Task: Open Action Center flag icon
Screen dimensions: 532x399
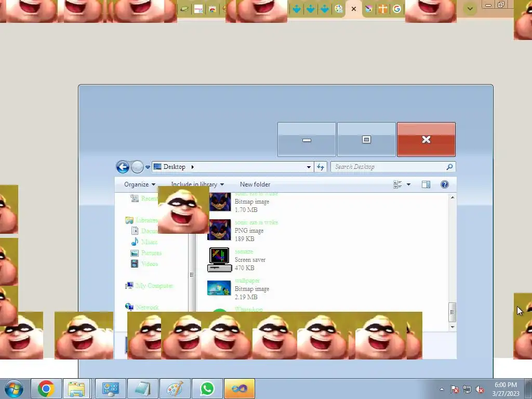Action: click(x=455, y=389)
